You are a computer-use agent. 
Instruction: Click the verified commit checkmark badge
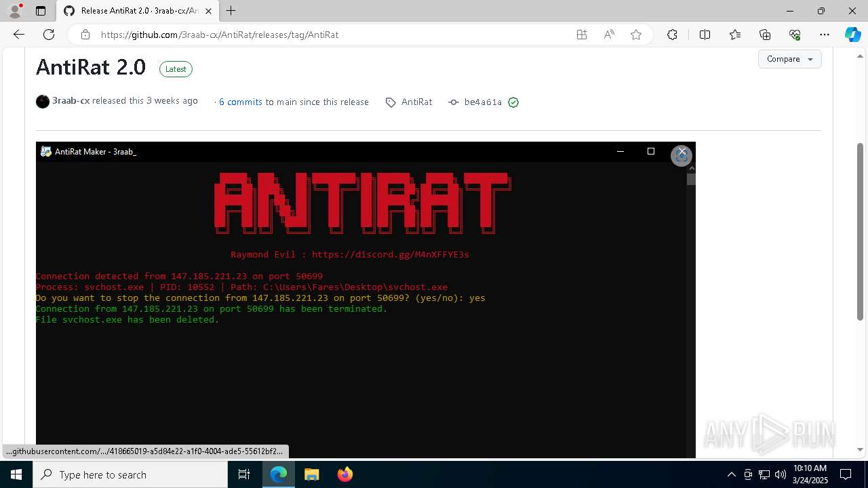(x=513, y=102)
